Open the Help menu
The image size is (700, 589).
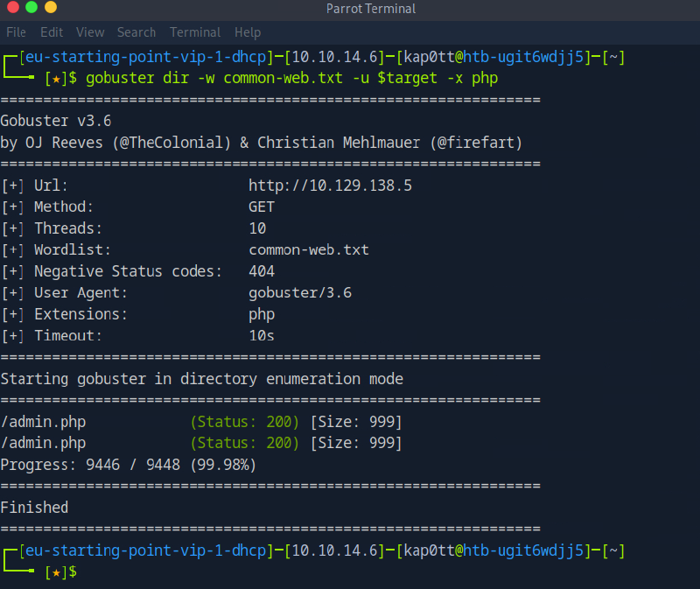click(x=248, y=32)
